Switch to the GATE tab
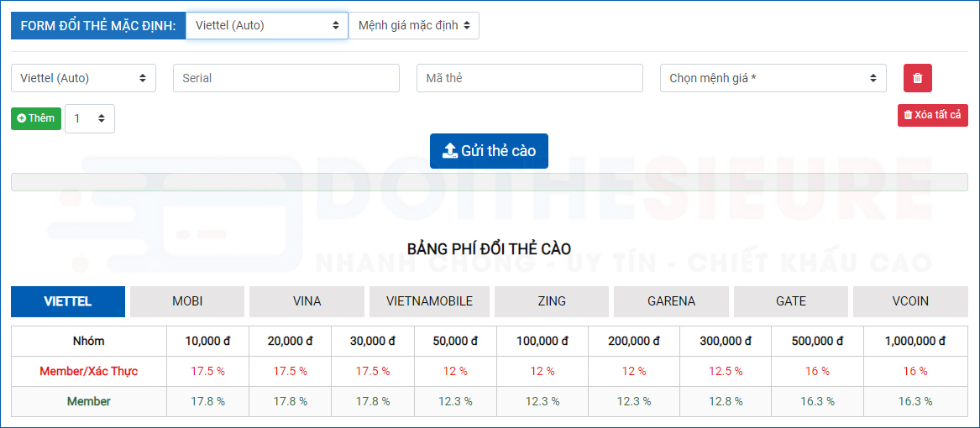The height and width of the screenshot is (428, 980). 791,301
